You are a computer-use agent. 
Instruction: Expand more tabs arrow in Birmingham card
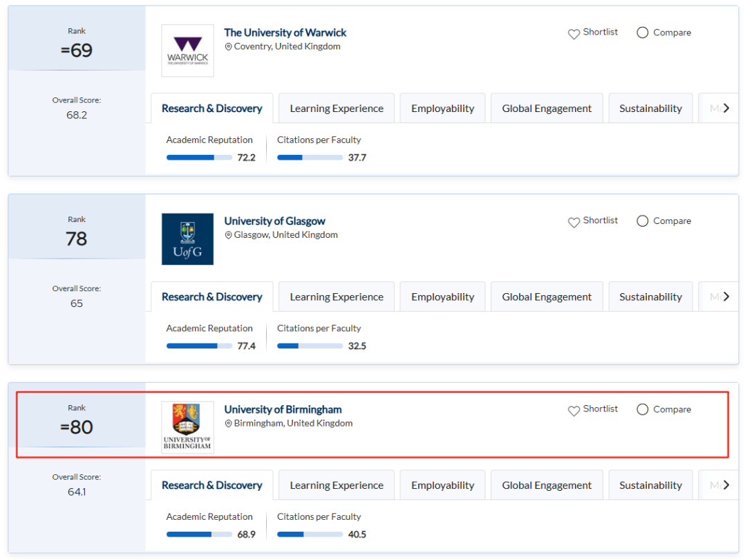tap(726, 485)
